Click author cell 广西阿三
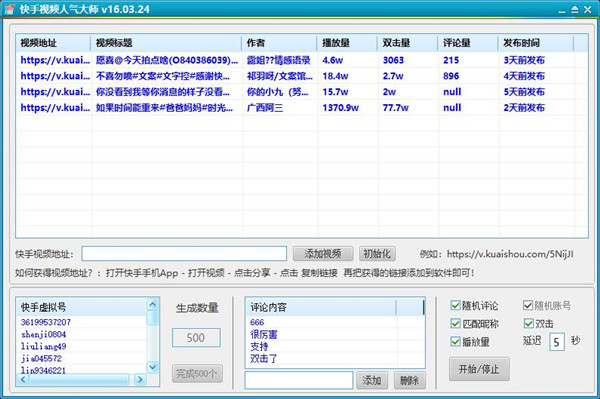The height and width of the screenshot is (399, 600). 265,108
